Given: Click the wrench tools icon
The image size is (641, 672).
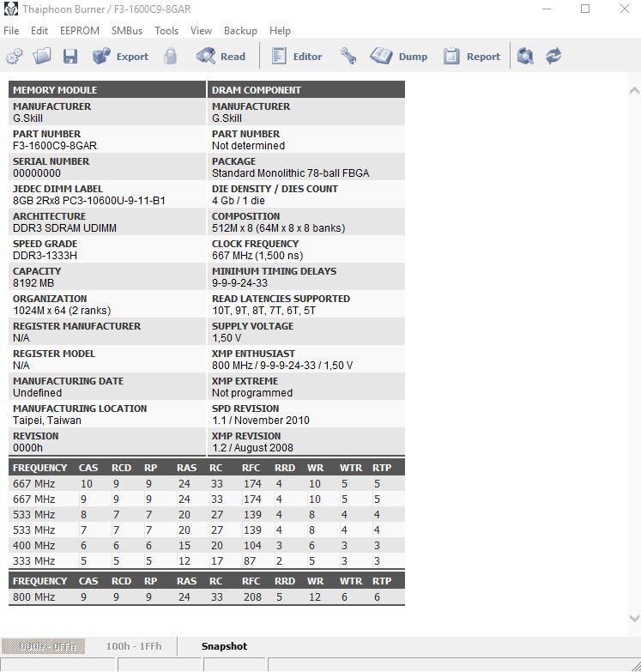Looking at the screenshot, I should click(348, 56).
